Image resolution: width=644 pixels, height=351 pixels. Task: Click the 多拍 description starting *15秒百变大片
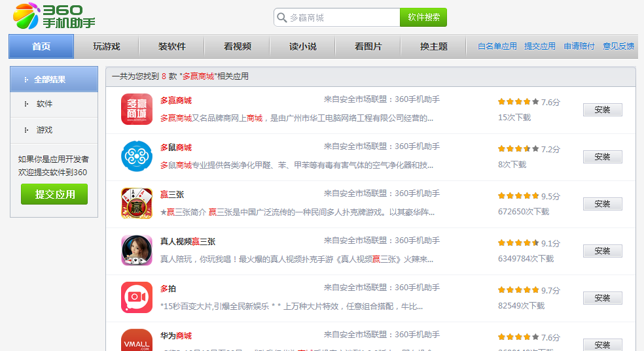291,307
